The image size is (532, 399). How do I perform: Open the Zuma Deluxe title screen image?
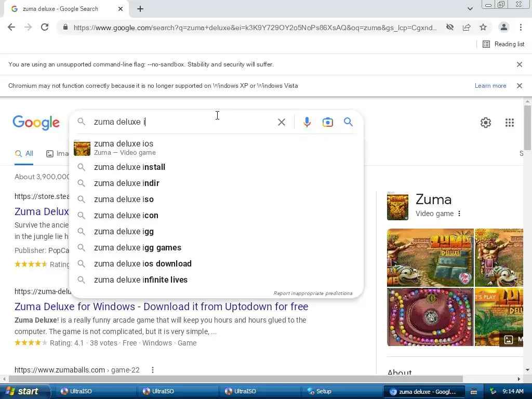pyautogui.click(x=430, y=258)
